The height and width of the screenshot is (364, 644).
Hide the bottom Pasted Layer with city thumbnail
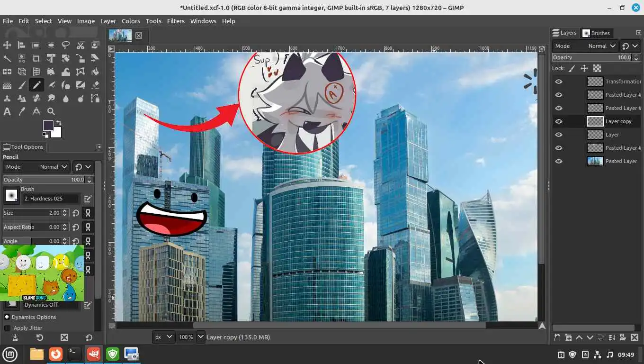(559, 161)
